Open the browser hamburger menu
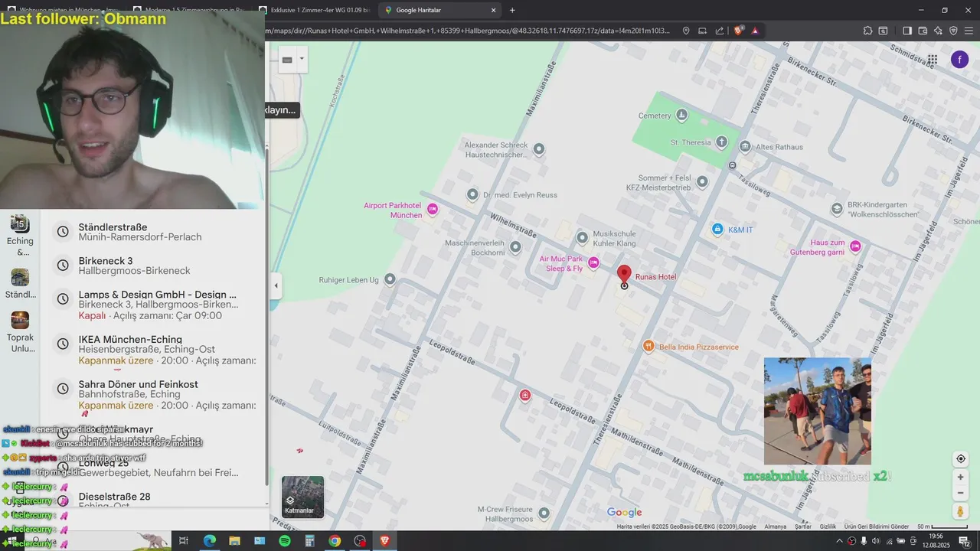The width and height of the screenshot is (980, 551). click(x=969, y=31)
